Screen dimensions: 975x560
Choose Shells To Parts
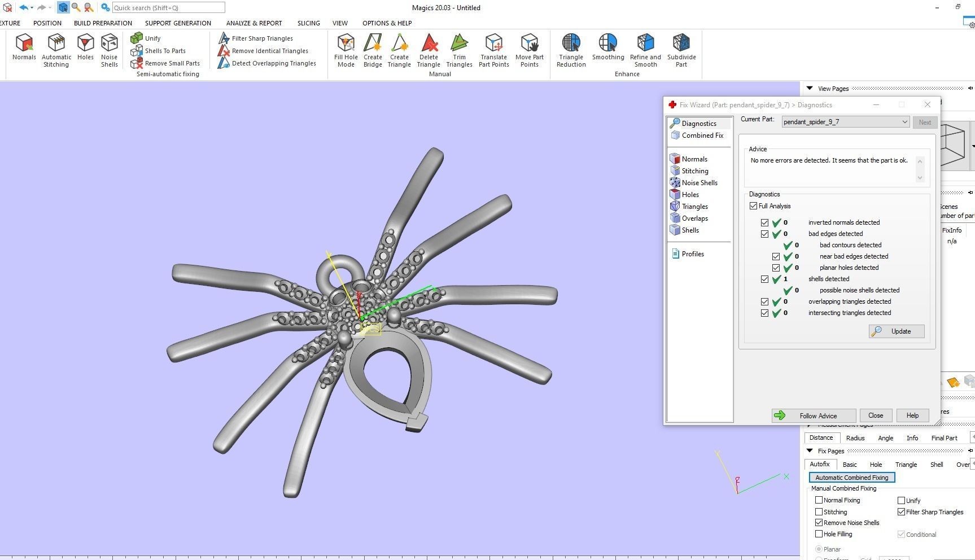158,51
